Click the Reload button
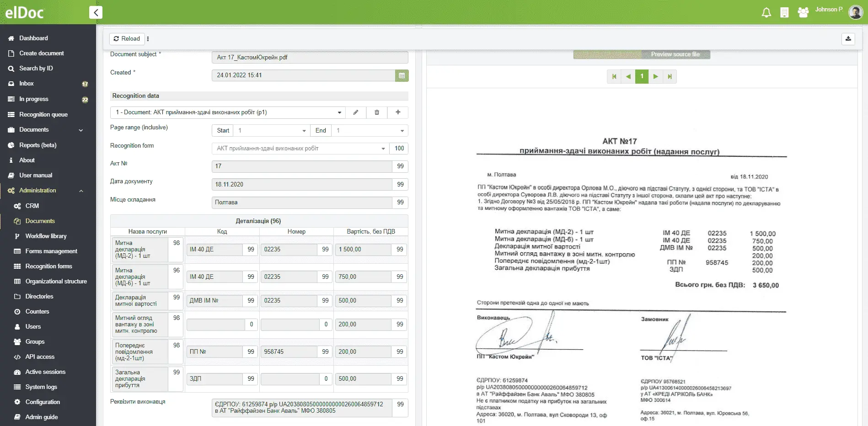This screenshot has height=426, width=868. tap(127, 39)
